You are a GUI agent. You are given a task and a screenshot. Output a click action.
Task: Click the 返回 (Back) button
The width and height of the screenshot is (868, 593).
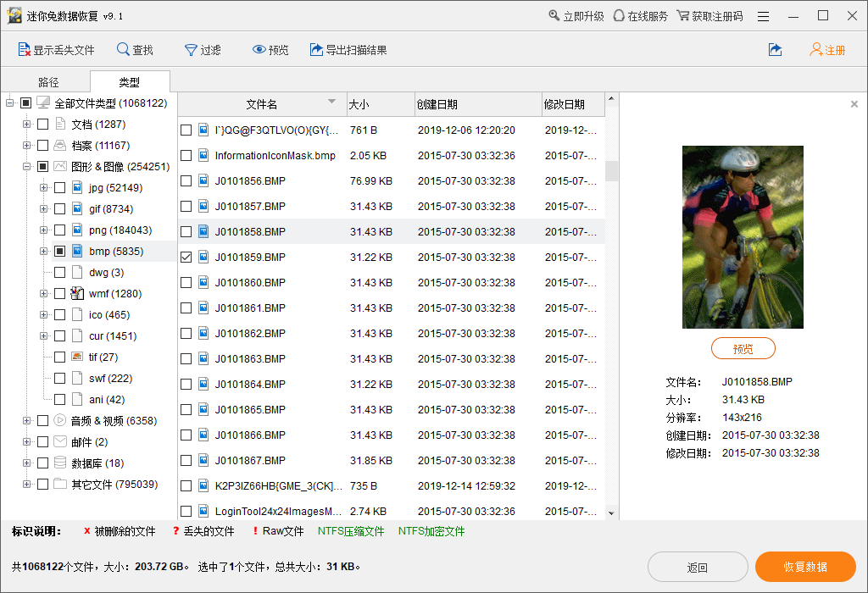698,567
